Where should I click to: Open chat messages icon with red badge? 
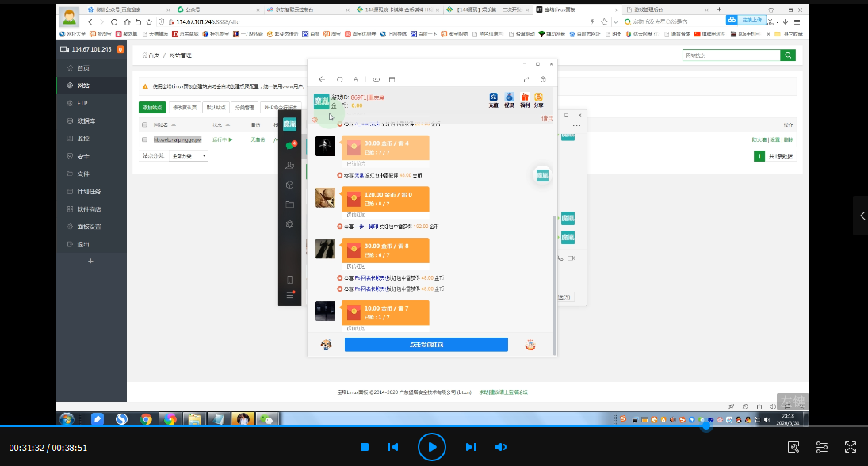290,146
